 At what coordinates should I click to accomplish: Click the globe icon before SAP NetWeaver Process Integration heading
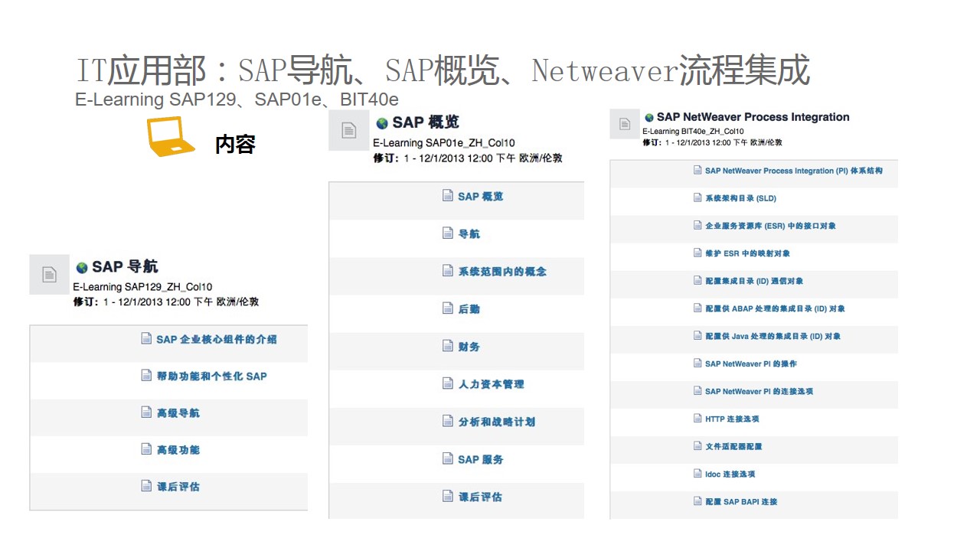click(x=649, y=118)
